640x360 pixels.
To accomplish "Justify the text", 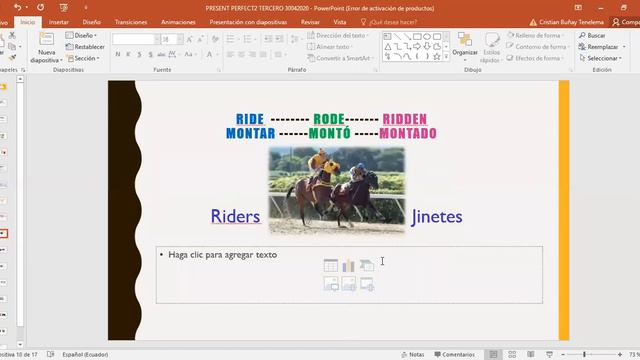I will [x=263, y=54].
